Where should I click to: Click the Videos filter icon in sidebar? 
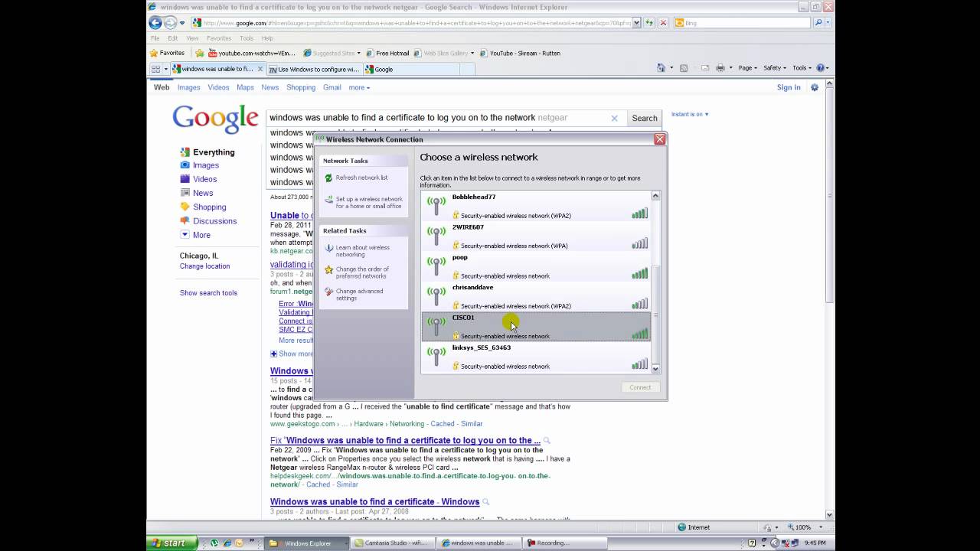[185, 179]
